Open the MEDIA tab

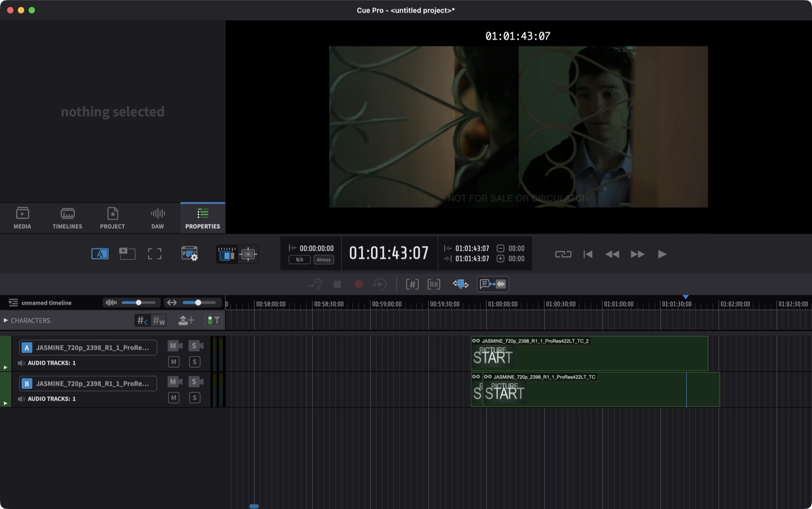click(22, 218)
